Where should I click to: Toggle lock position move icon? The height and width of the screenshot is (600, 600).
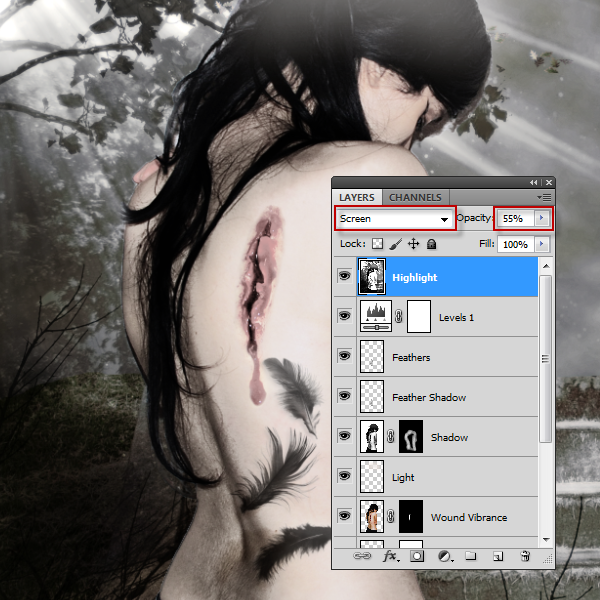pos(414,244)
